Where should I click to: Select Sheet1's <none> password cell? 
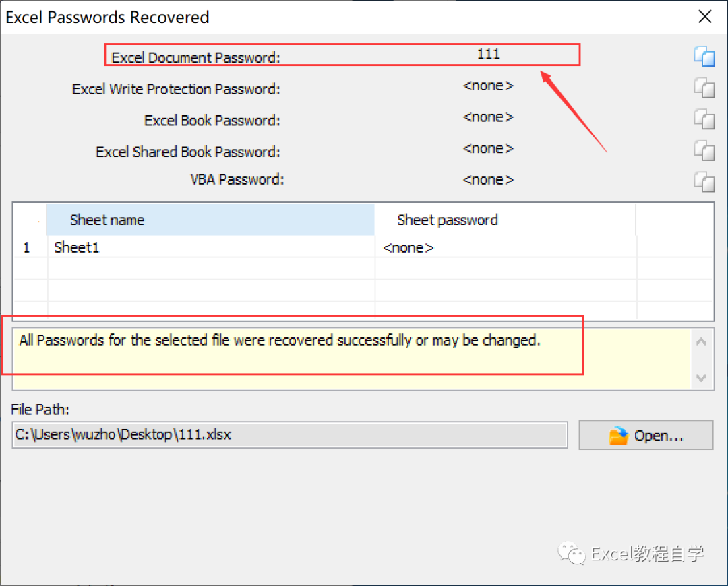[x=506, y=247]
